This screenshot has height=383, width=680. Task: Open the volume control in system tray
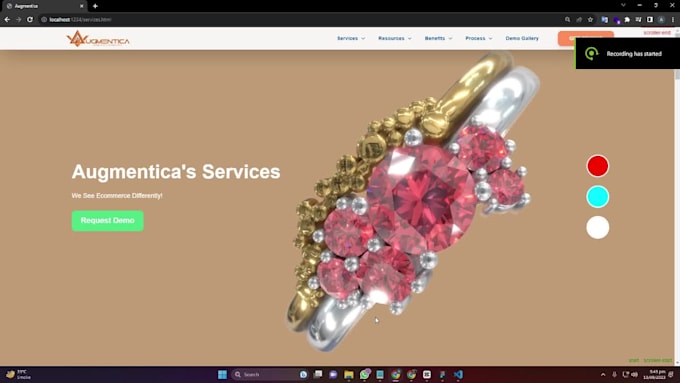634,374
